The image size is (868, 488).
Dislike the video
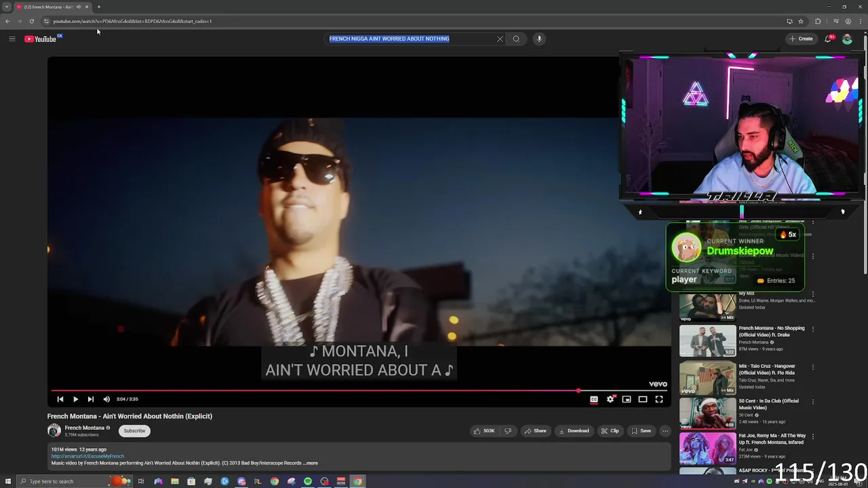(x=508, y=431)
